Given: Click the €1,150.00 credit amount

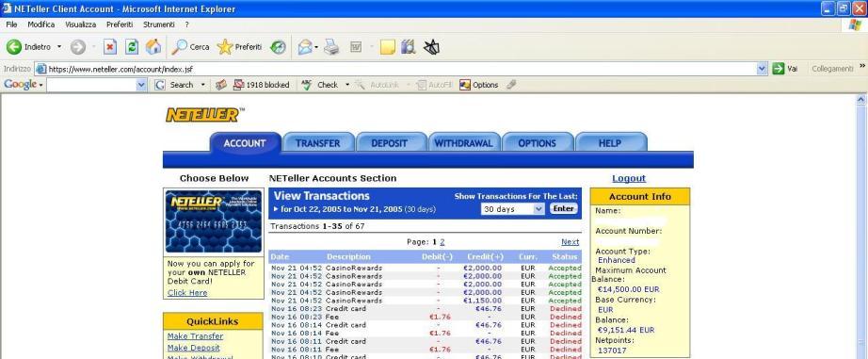Looking at the screenshot, I should [x=483, y=301].
